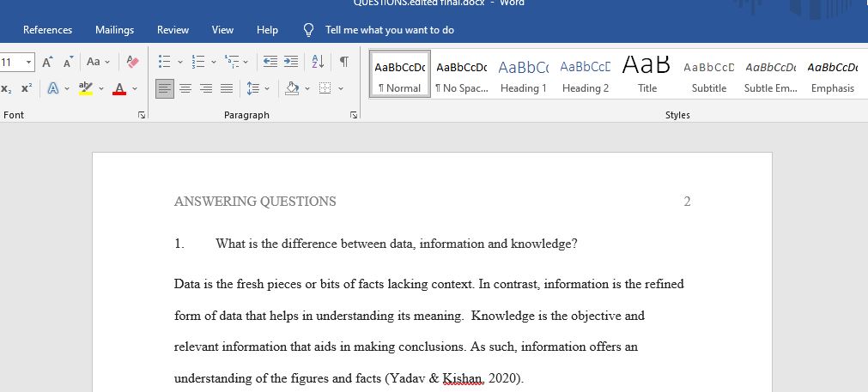The image size is (868, 392).
Task: Apply the No Spacing style
Action: (462, 74)
